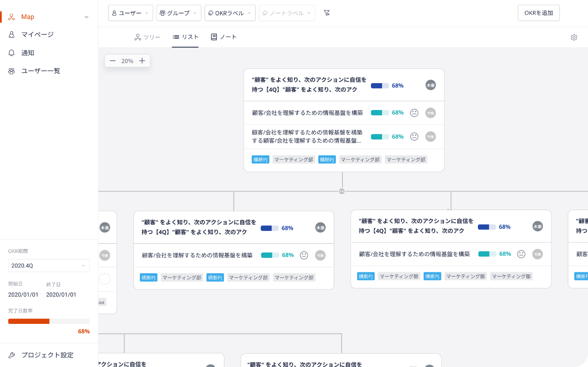The height and width of the screenshot is (367, 588).
Task: Open the notifications bell item
Action: coord(28,53)
